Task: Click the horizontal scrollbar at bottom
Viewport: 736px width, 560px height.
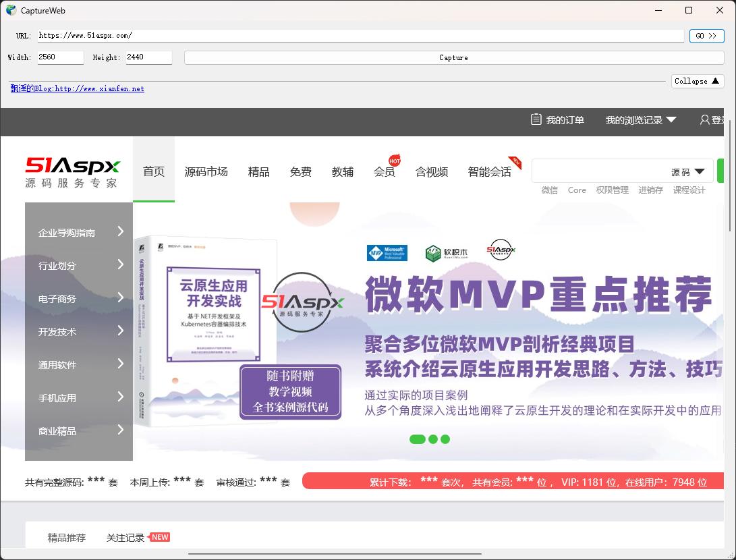Action: tap(335, 554)
